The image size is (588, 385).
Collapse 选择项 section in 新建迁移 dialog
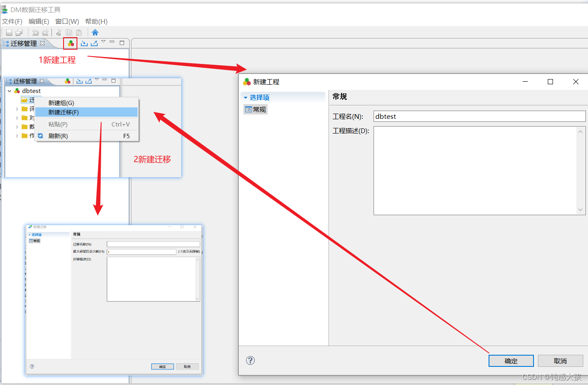[30, 235]
